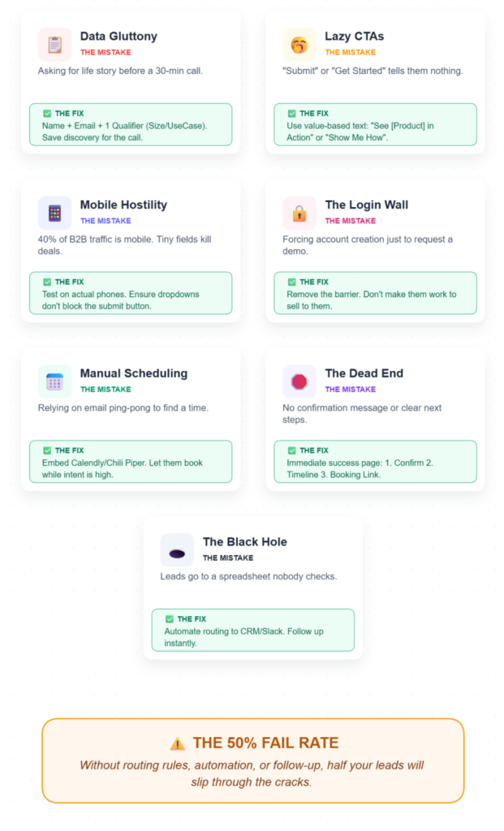504x831 pixels.
Task: Click THE 50% FAIL RATE heading
Action: pos(265,743)
